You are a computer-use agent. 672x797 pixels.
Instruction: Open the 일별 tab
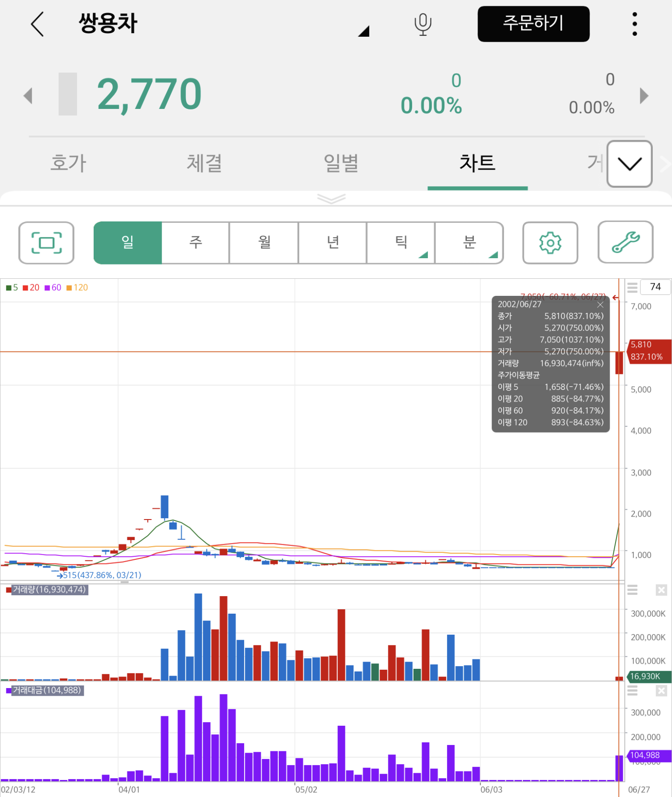click(x=341, y=163)
